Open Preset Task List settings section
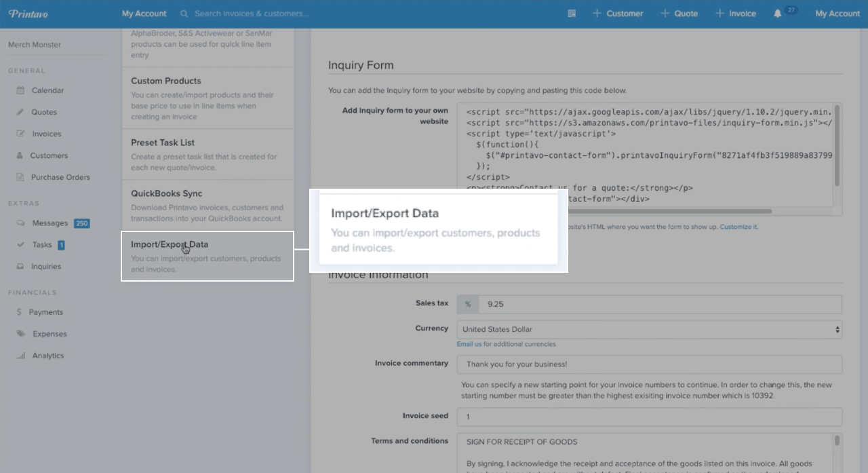 208,154
